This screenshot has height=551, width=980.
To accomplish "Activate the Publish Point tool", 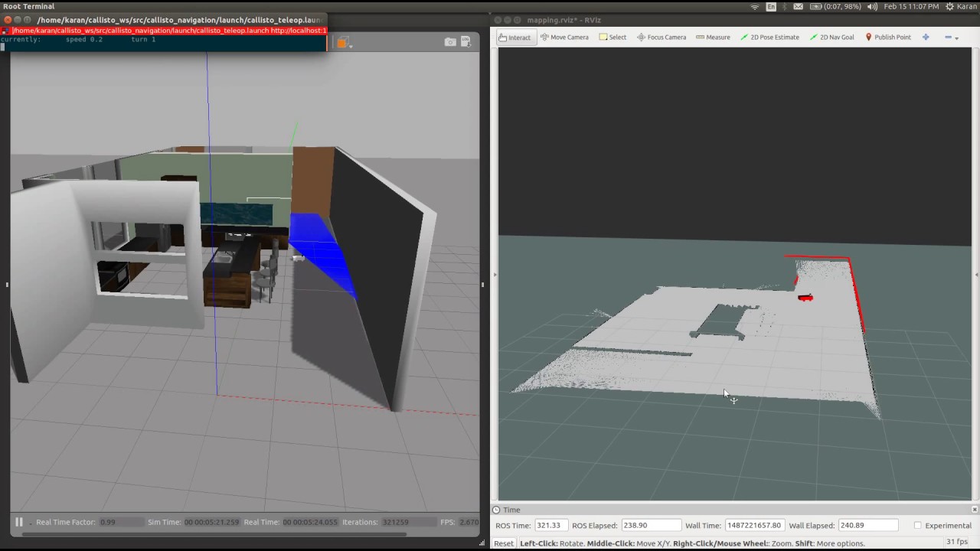I will click(x=888, y=37).
